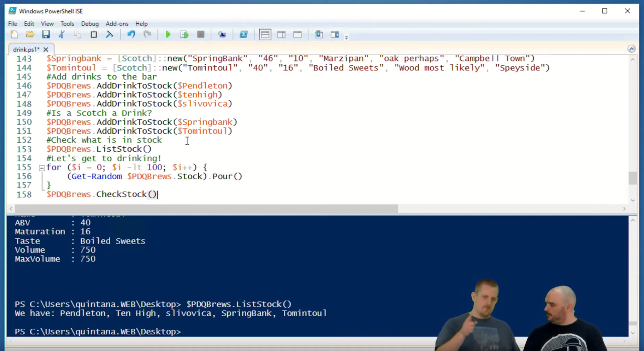Click console 'Maturation : 16' row
The image size is (644, 351).
[53, 232]
